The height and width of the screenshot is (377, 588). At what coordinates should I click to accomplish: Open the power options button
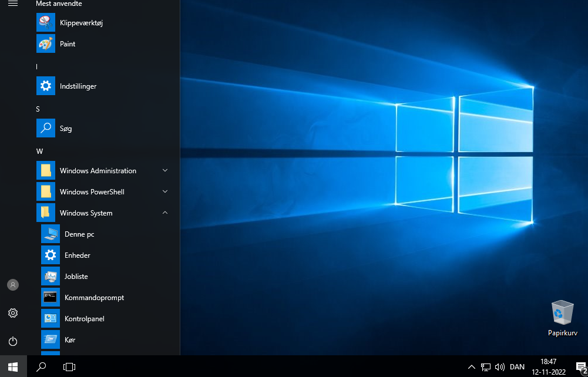13,341
